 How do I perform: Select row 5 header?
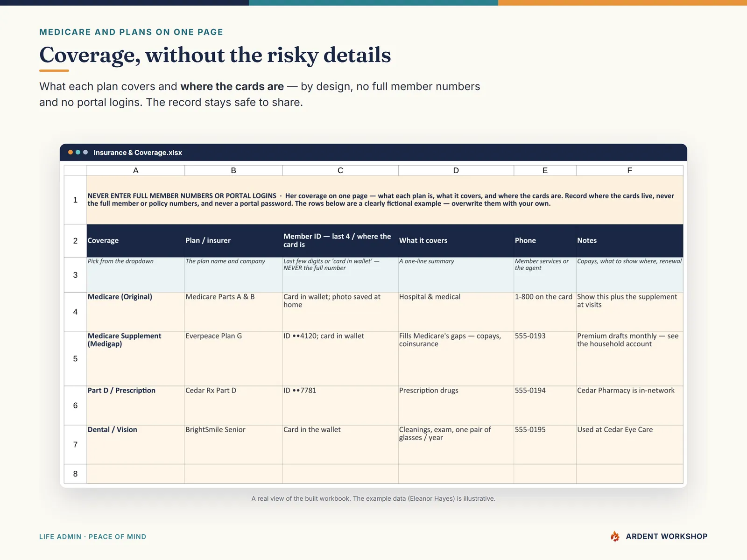[x=75, y=358]
